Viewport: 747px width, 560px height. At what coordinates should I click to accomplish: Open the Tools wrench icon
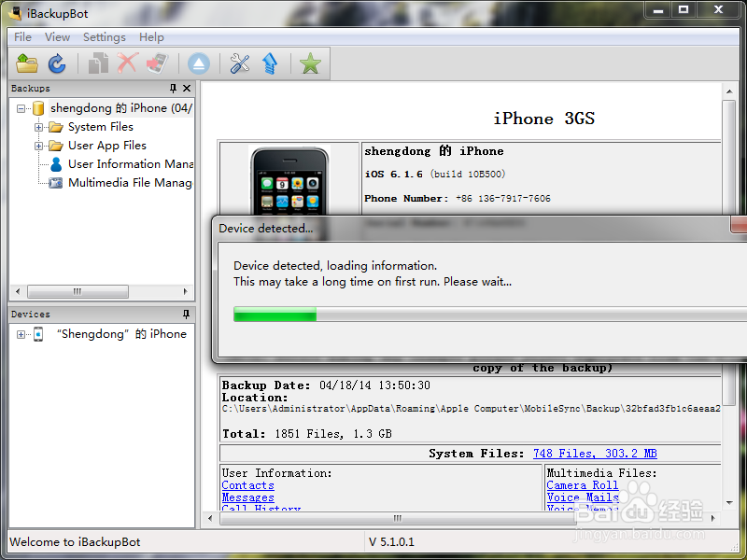(240, 63)
